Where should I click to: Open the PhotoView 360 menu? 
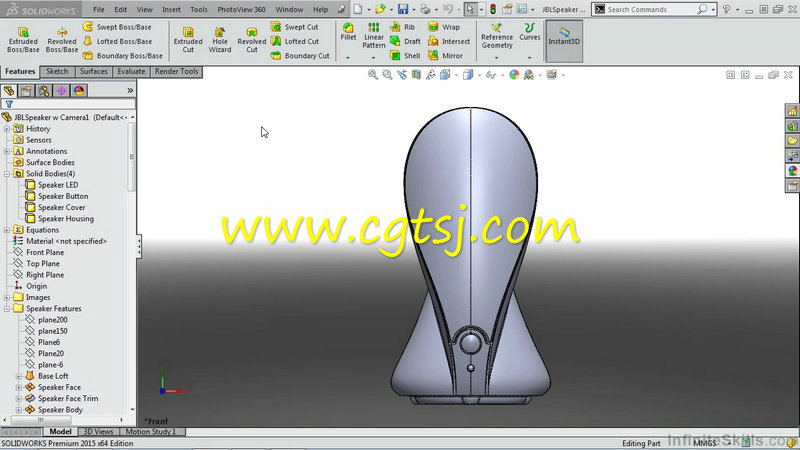pyautogui.click(x=241, y=9)
